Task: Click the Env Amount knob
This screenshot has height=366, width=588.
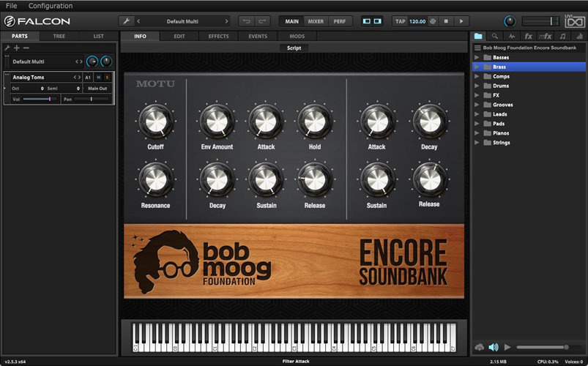Action: (217, 122)
